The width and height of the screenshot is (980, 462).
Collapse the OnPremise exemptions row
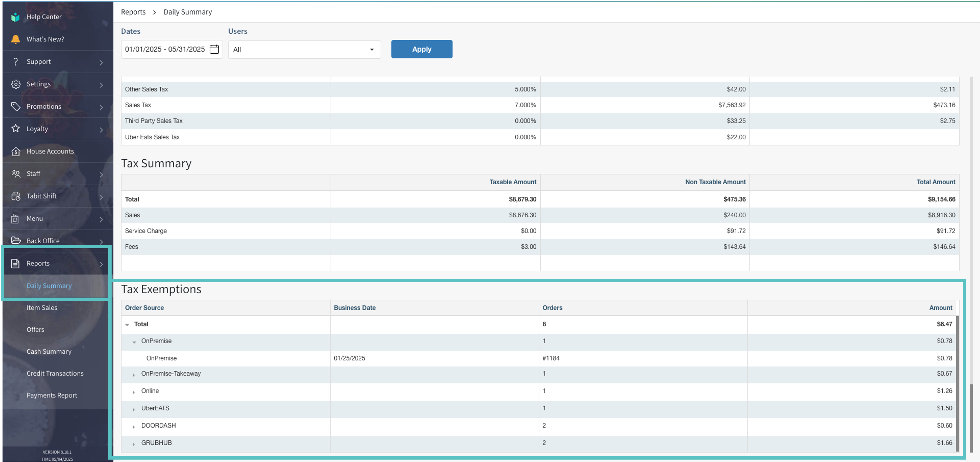(x=134, y=342)
